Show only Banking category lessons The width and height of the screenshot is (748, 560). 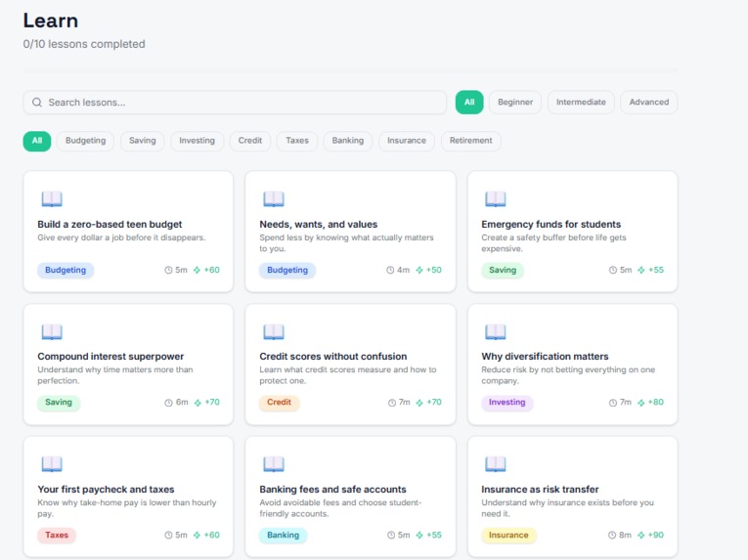(348, 141)
